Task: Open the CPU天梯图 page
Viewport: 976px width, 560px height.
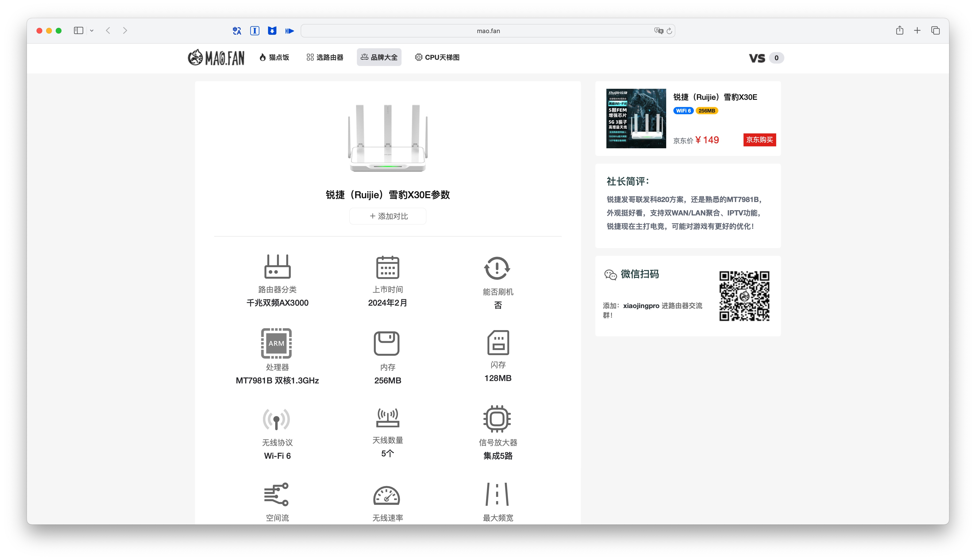Action: (437, 57)
